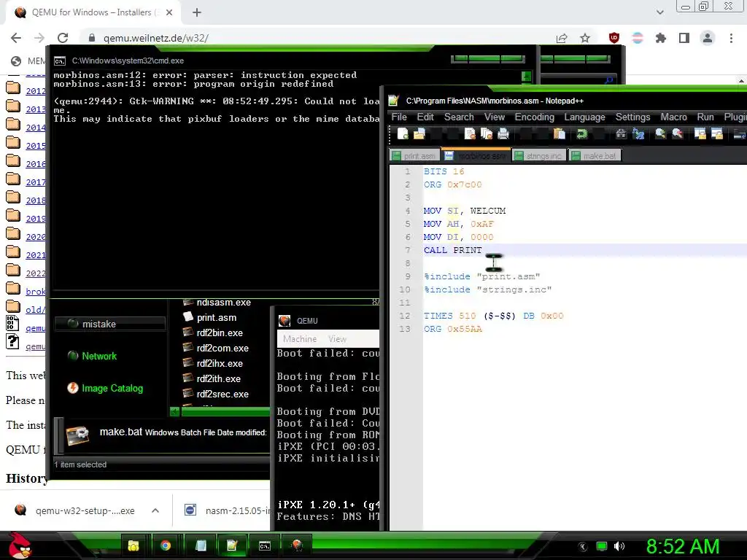Open the Chrome extensions puzzle icon
This screenshot has height=560, width=747.
click(x=661, y=38)
